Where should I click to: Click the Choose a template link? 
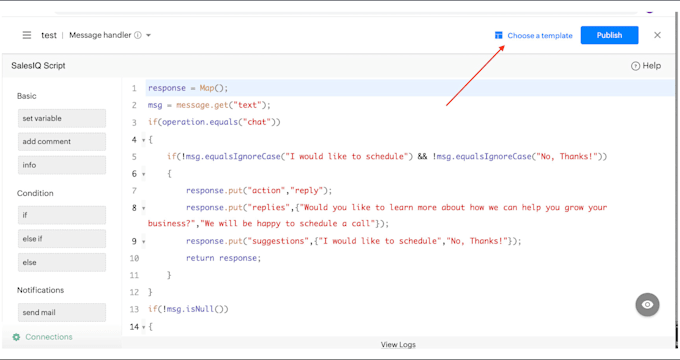tap(540, 36)
